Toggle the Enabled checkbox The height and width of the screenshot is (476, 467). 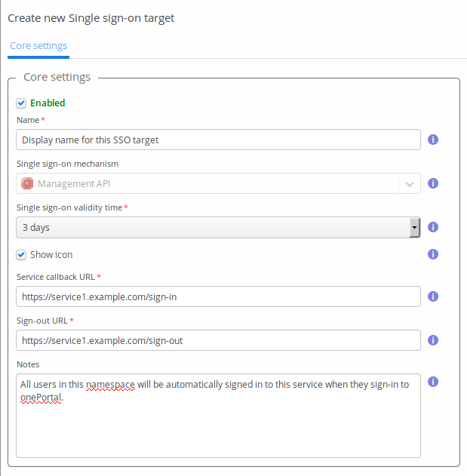[x=22, y=103]
